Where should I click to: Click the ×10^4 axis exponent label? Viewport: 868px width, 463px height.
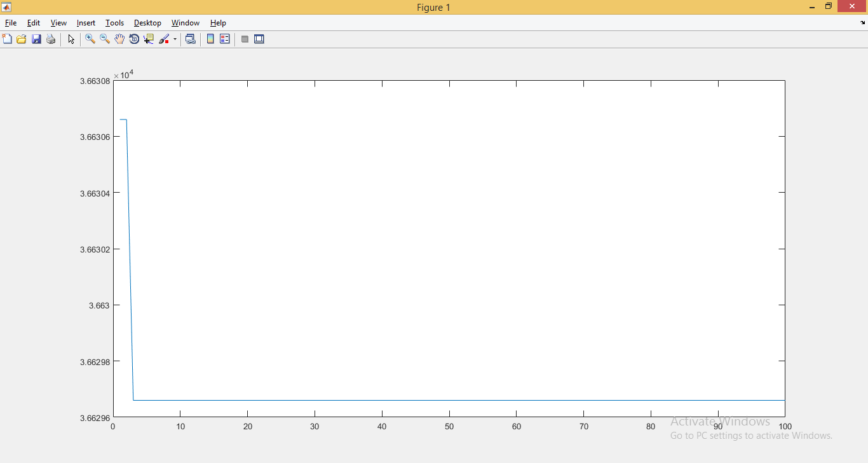123,75
